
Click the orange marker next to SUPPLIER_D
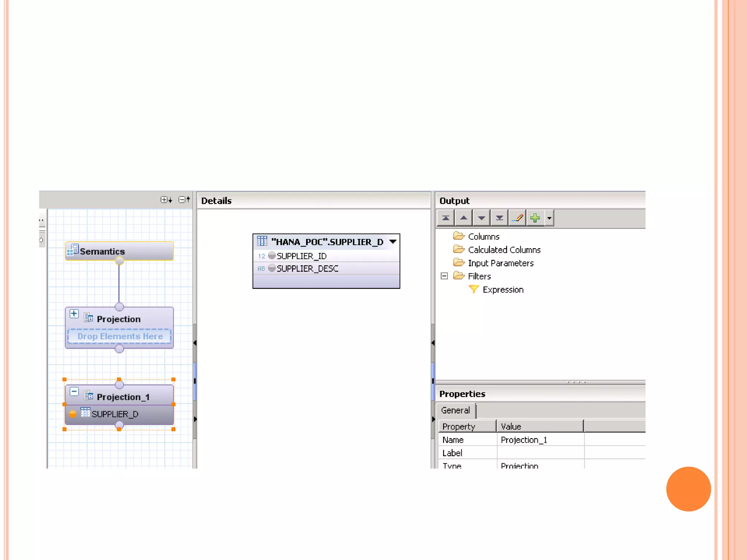pos(73,414)
